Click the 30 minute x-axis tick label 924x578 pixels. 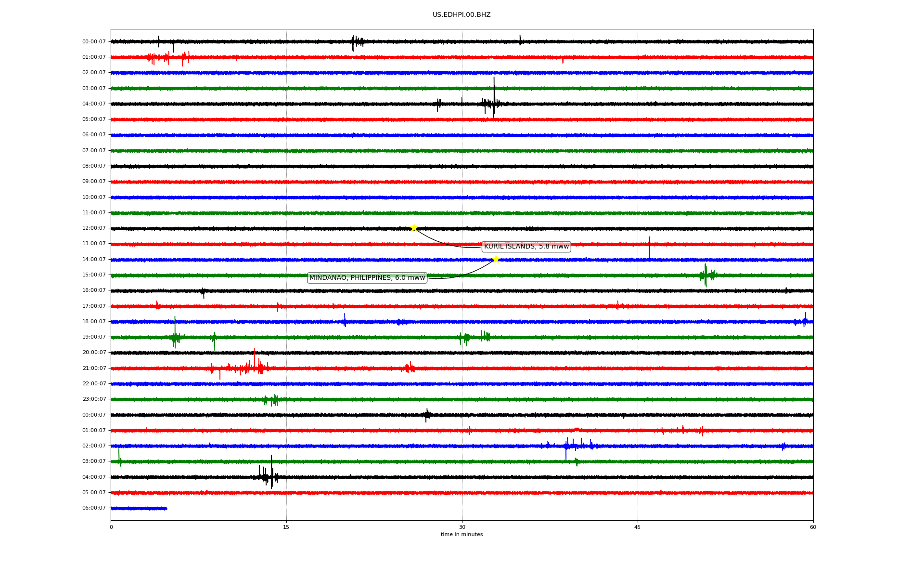click(x=462, y=527)
